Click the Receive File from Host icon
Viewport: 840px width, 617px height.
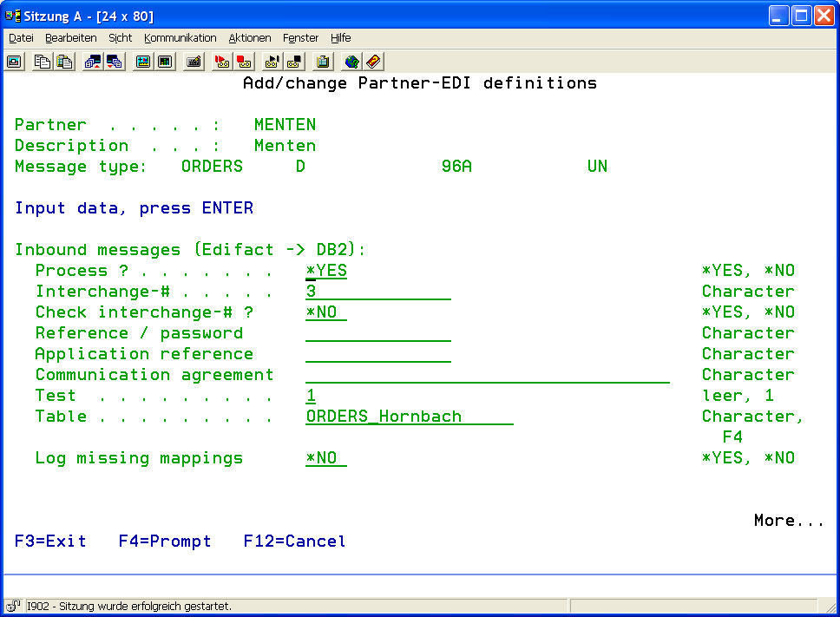pos(114,62)
